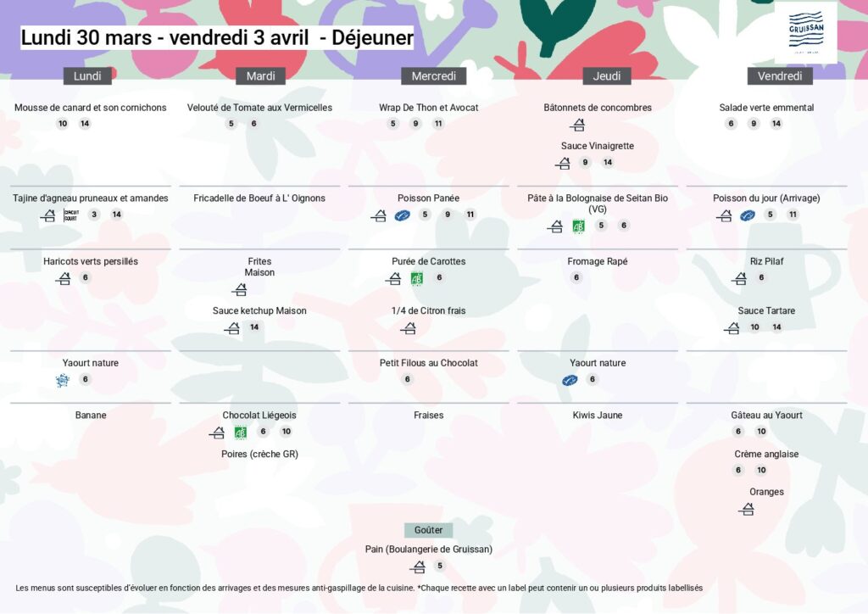Click the homemade icon under Pain (Boulangerie de Gruissan)
This screenshot has height=614, width=868.
click(x=417, y=567)
